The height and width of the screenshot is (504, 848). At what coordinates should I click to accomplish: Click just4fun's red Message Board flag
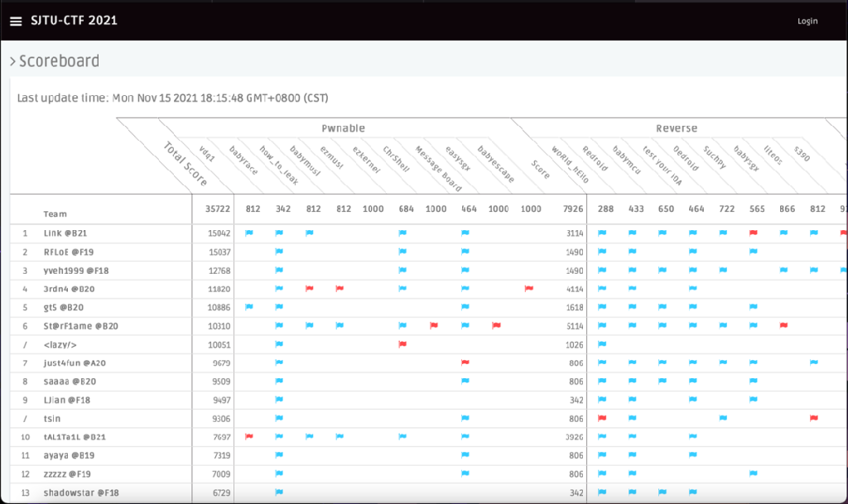pos(465,362)
